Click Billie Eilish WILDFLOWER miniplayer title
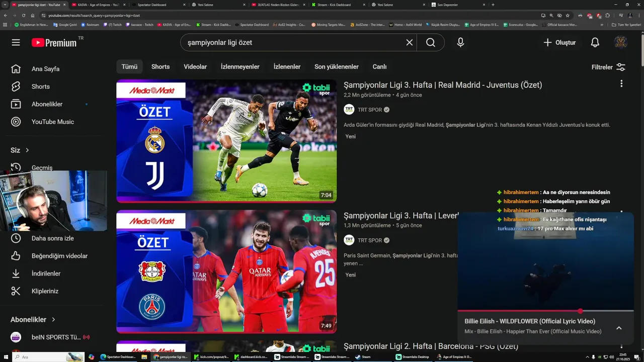Image resolution: width=644 pixels, height=362 pixels. point(530,321)
